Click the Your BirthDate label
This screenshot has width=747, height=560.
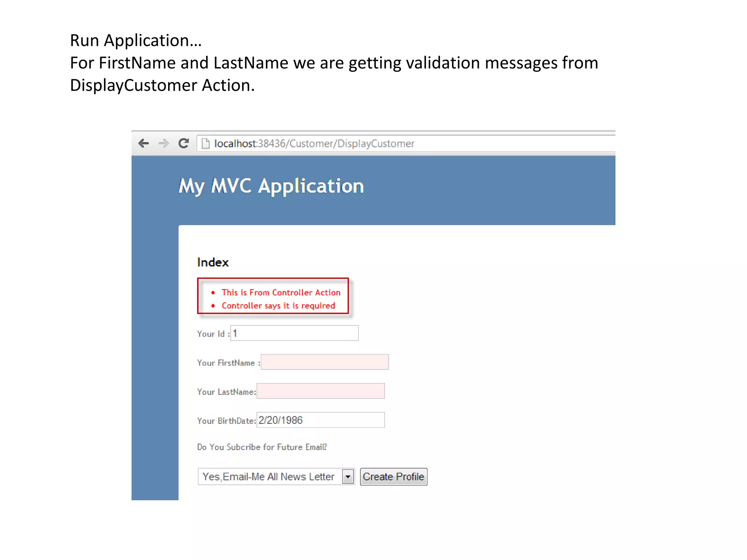[x=226, y=421]
